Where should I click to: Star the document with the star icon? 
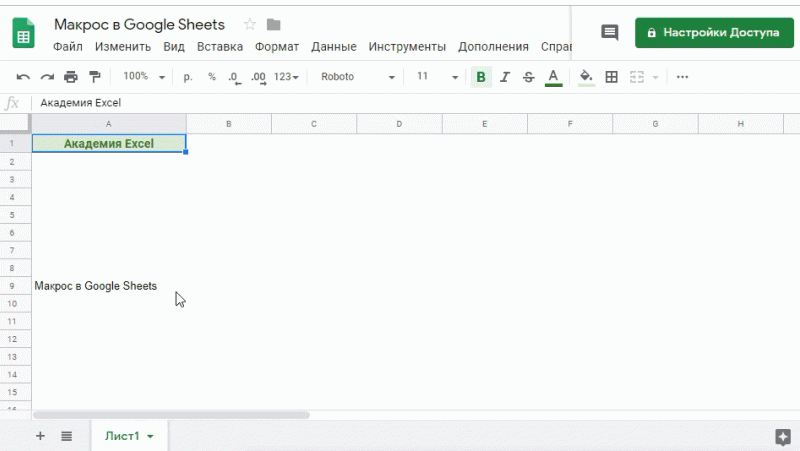pos(249,24)
